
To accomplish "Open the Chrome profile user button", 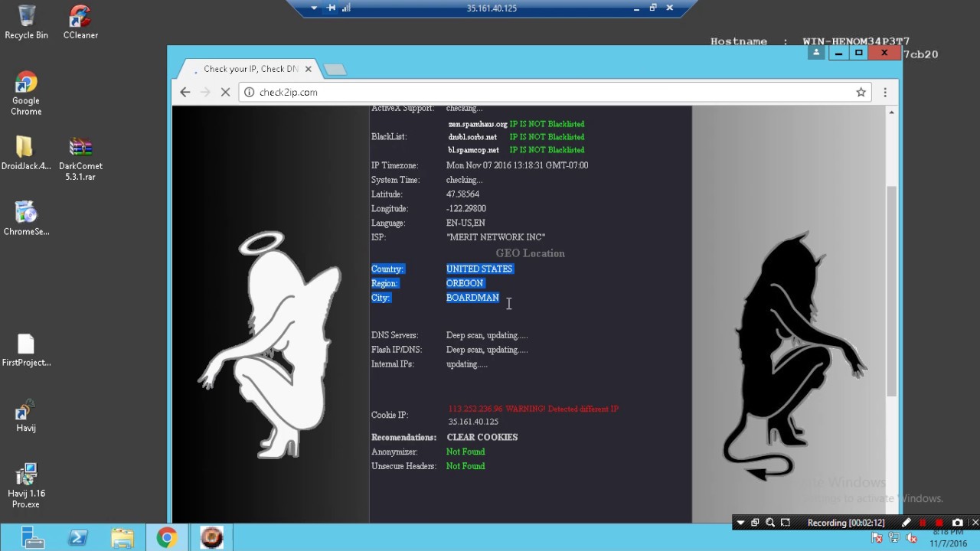I will coord(816,53).
